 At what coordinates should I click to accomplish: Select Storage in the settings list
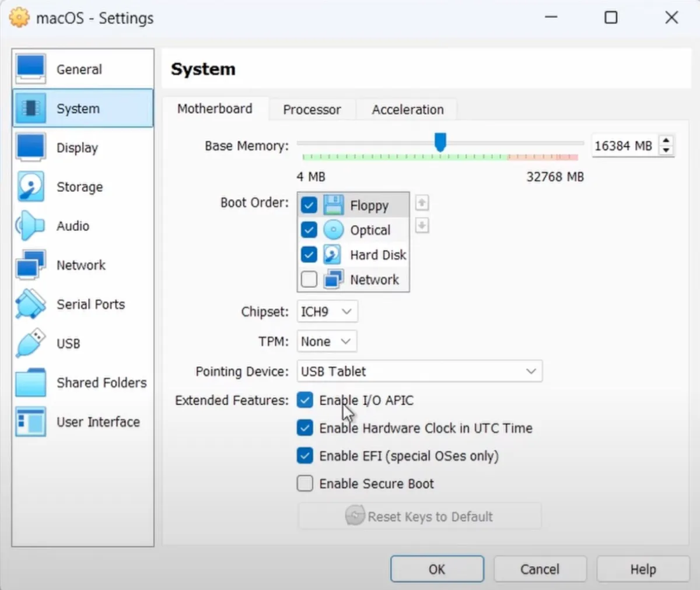point(83,187)
